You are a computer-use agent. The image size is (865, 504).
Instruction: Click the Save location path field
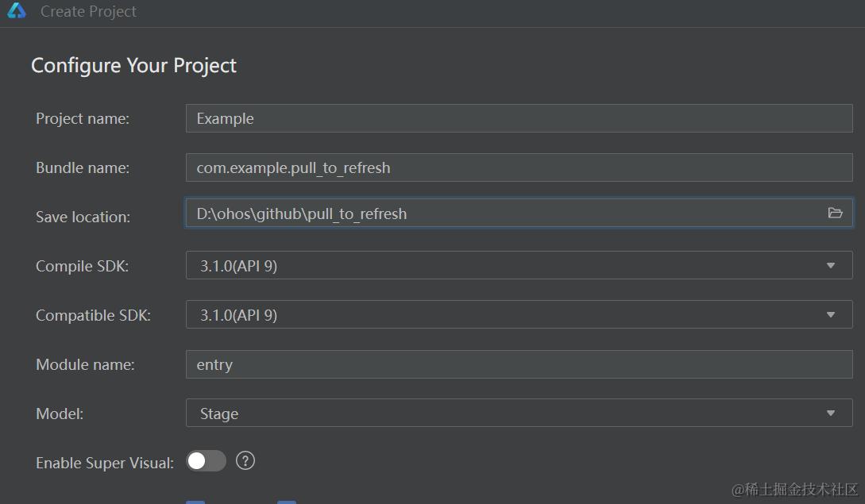tap(500, 214)
